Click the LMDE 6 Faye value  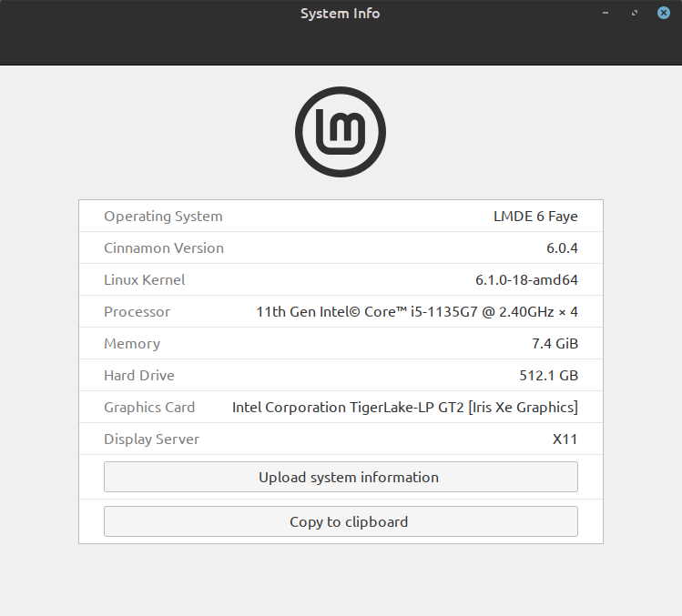pos(535,217)
